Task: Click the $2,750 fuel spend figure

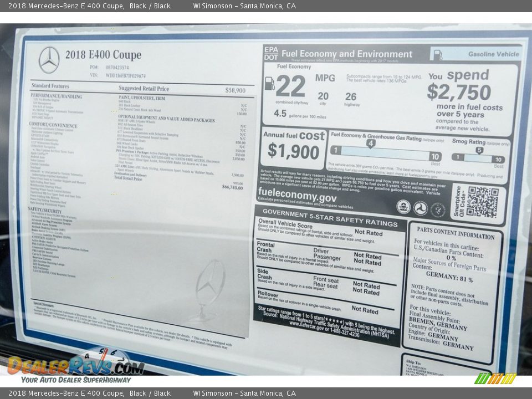Action: [x=459, y=92]
